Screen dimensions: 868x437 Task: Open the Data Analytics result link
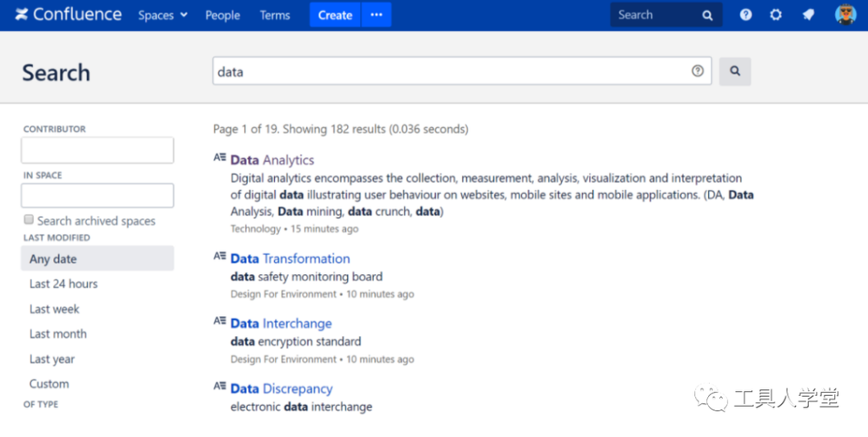click(272, 160)
